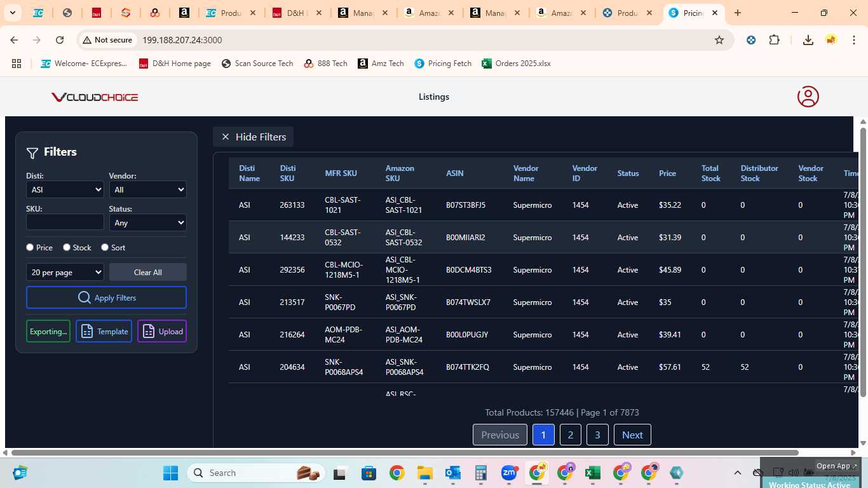Download the Template file

[x=104, y=331]
